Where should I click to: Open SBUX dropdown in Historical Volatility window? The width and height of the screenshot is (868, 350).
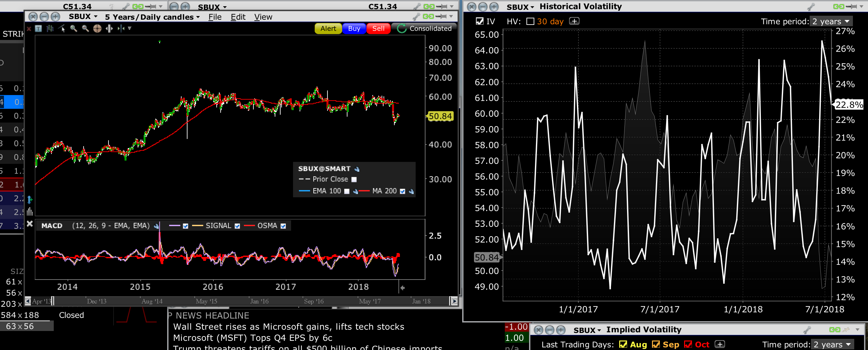tap(521, 7)
